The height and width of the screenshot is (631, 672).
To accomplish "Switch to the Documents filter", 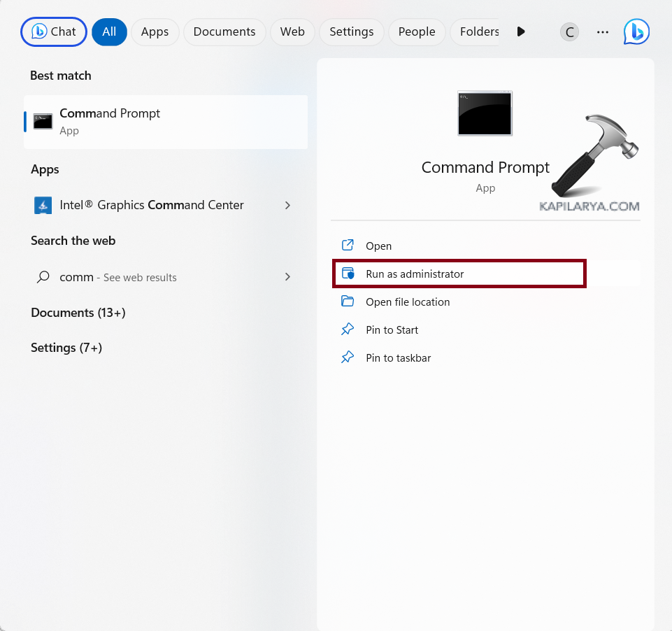I will pyautogui.click(x=224, y=31).
